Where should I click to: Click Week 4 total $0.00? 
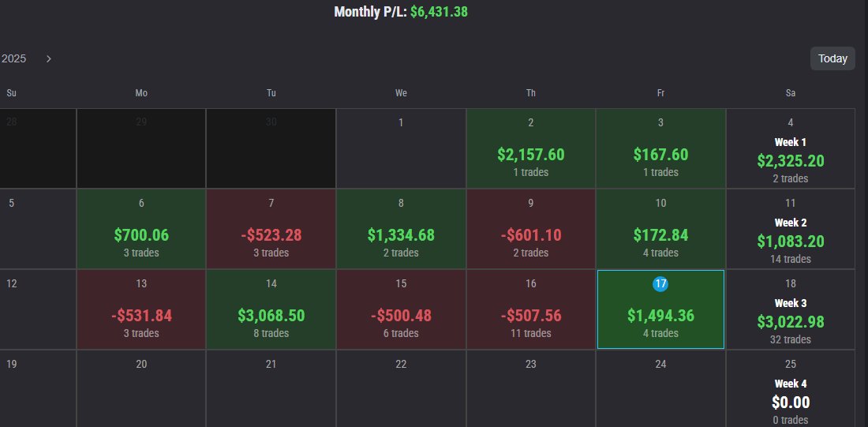point(791,402)
